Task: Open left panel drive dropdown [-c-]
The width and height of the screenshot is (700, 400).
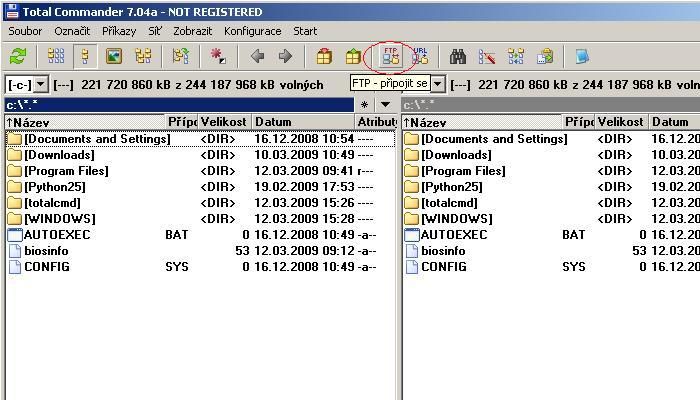Action: click(x=27, y=85)
